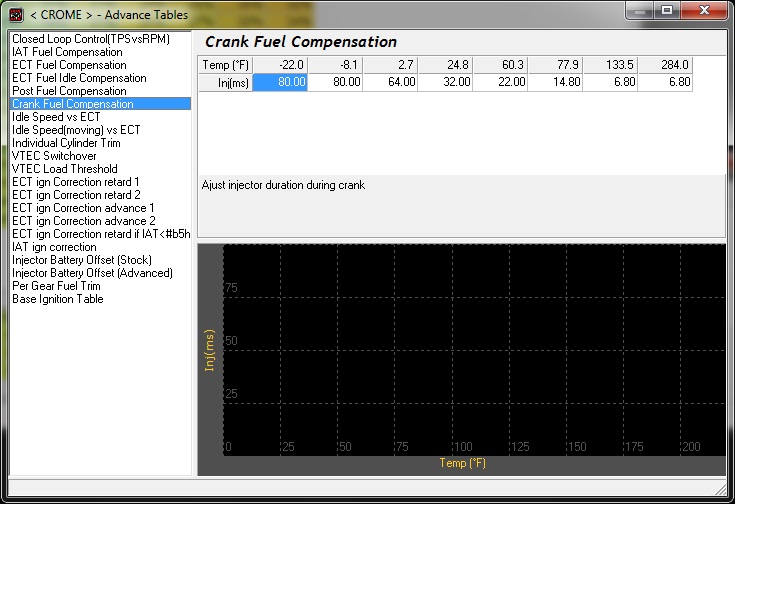Viewport: 768px width, 614px height.
Task: Click the CROME app icon in title bar
Action: click(16, 15)
